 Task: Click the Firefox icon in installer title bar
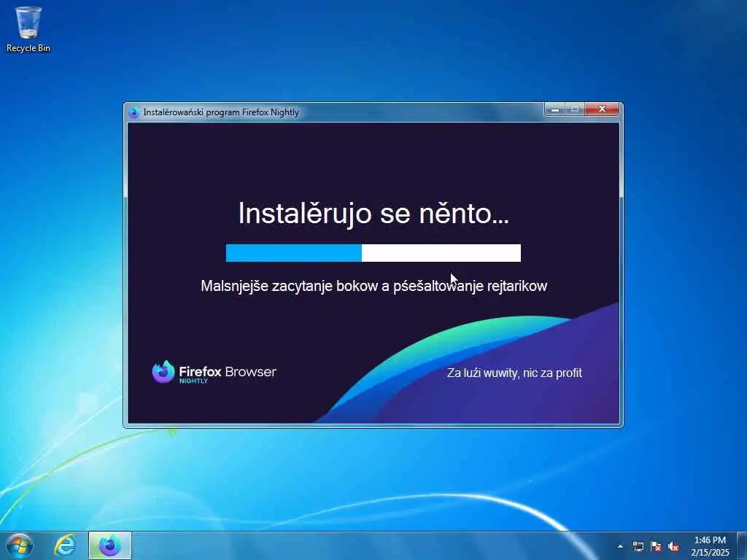point(134,112)
